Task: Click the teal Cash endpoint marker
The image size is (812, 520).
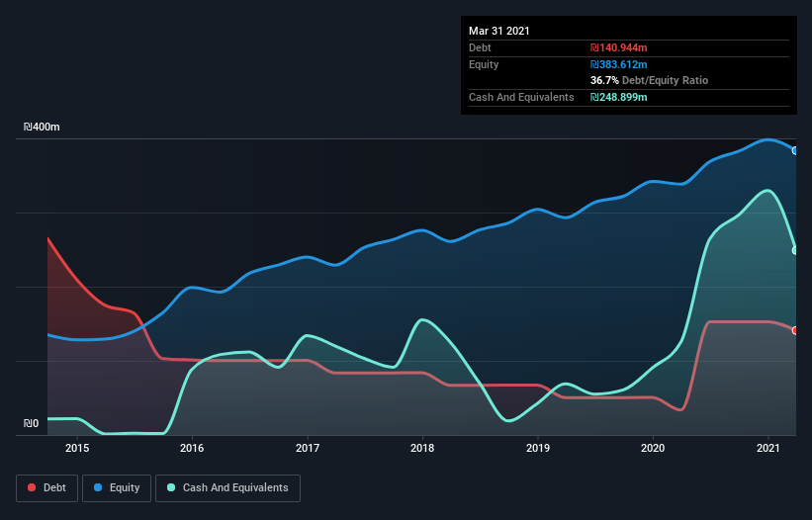Action: point(795,250)
